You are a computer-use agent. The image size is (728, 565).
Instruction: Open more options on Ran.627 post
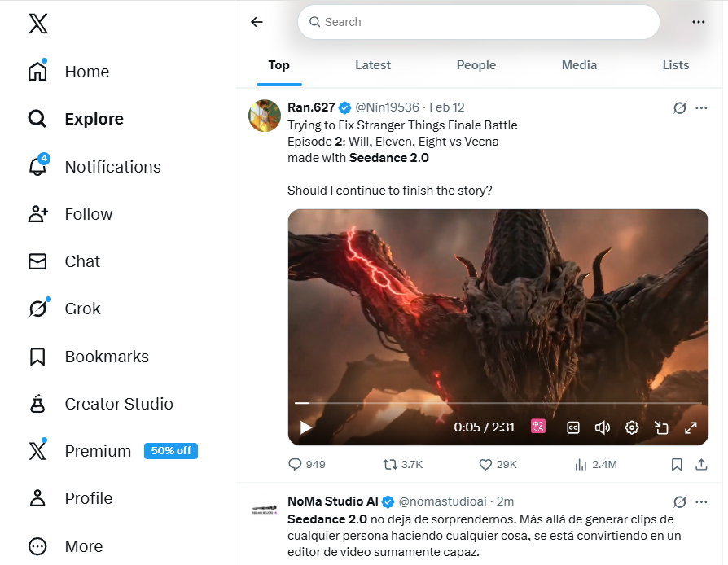point(701,108)
